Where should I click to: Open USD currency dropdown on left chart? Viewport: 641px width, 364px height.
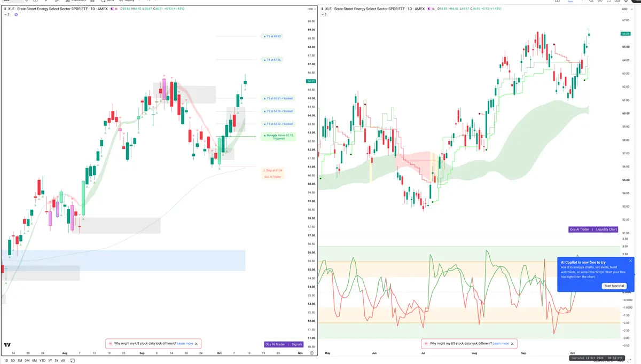click(x=311, y=9)
